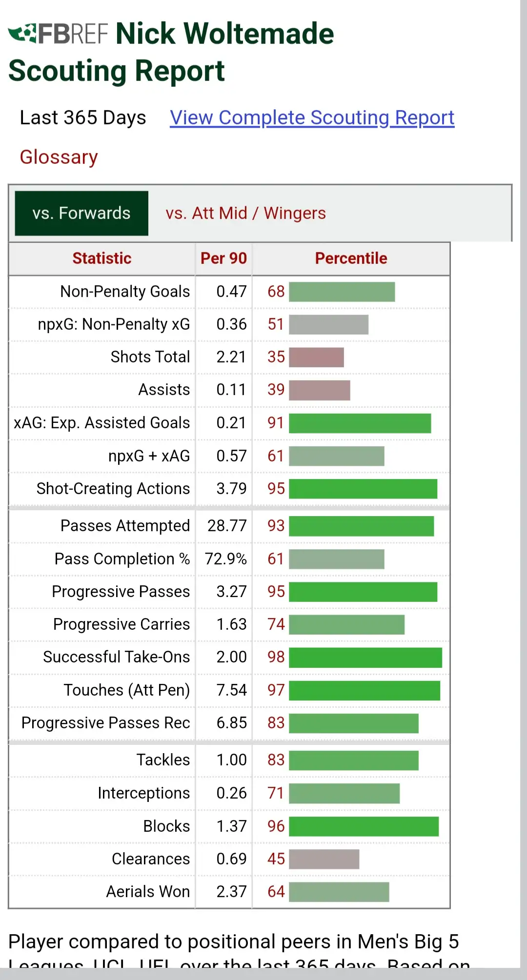Image resolution: width=527 pixels, height=980 pixels.
Task: Click the Non-Penalty Goals percentile bar
Action: [x=342, y=292]
